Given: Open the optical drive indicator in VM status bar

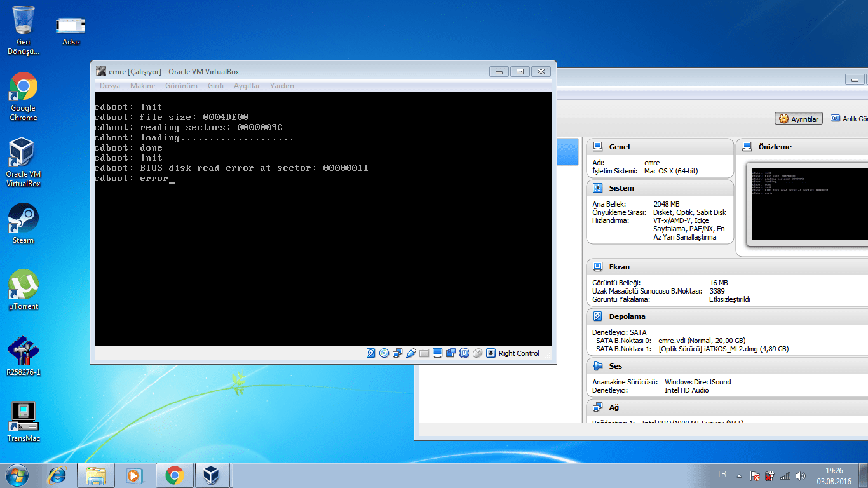Looking at the screenshot, I should [x=384, y=353].
